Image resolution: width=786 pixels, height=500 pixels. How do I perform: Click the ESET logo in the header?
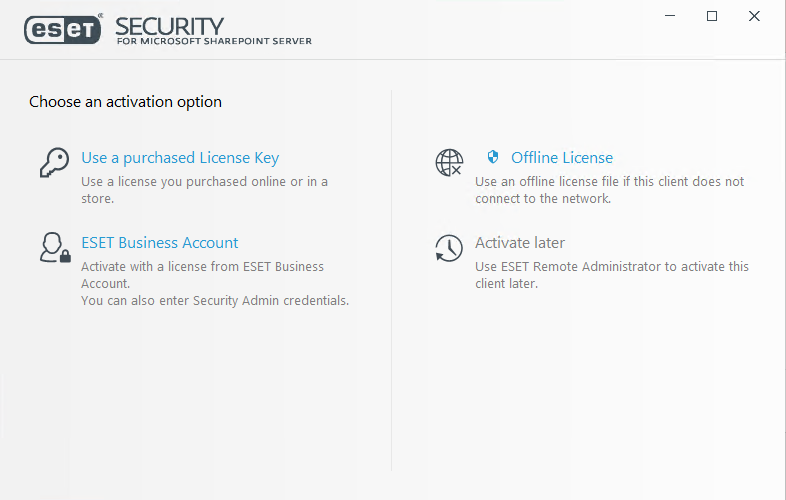(62, 30)
